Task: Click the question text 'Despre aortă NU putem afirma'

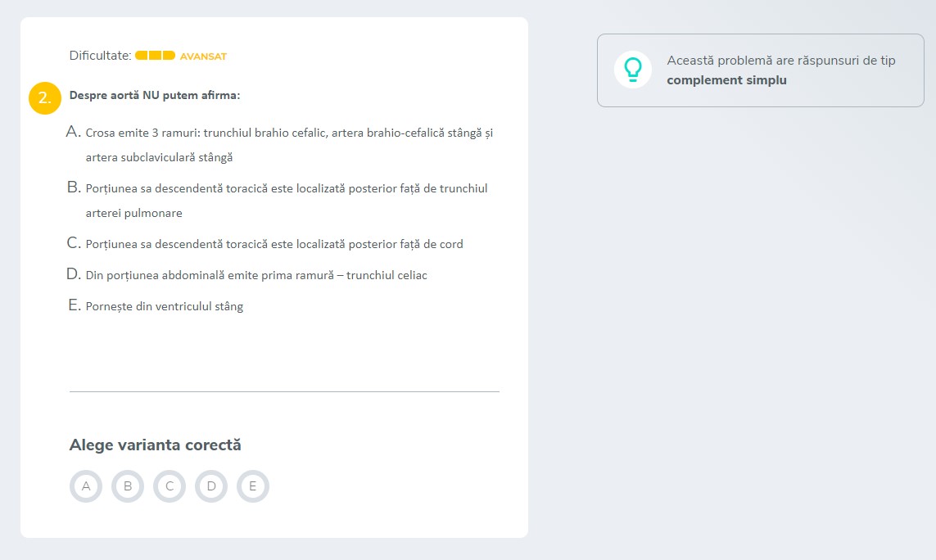Action: [x=155, y=95]
